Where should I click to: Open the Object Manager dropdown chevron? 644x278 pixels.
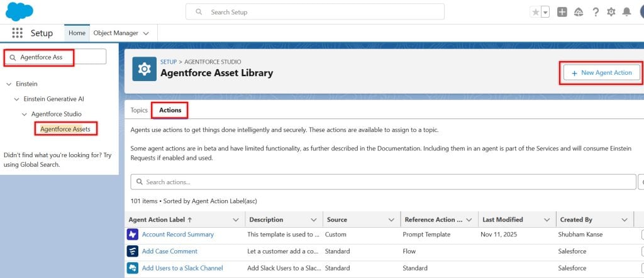coord(146,33)
